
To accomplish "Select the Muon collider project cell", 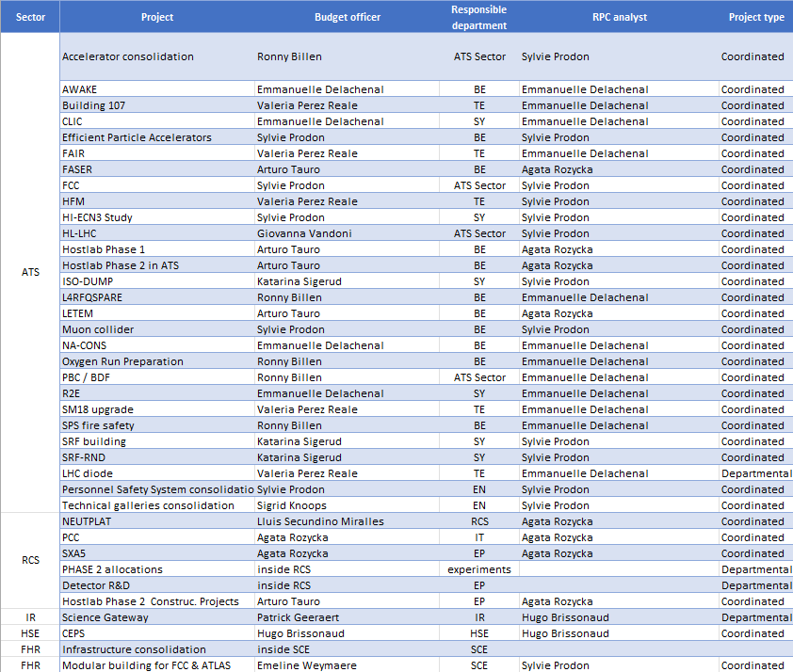I will [x=98, y=329].
